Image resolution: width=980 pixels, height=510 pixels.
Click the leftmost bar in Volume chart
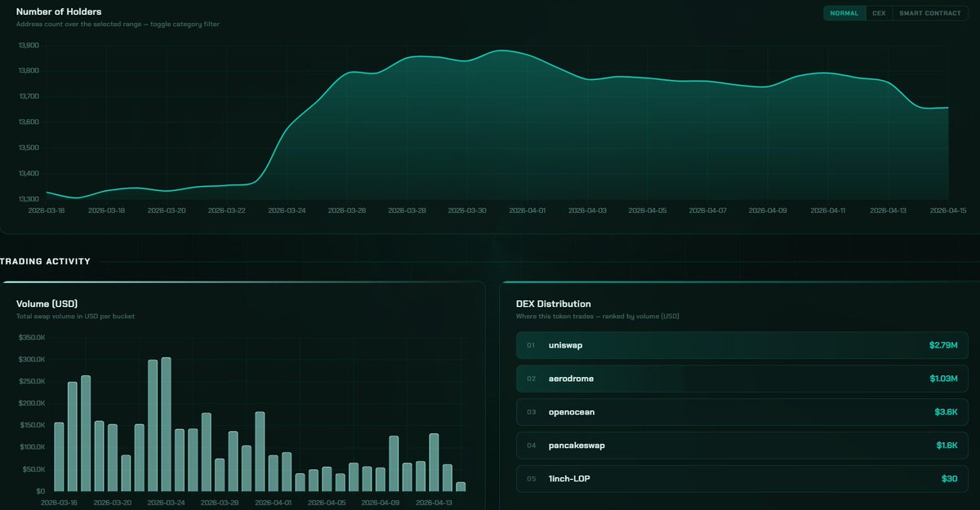pyautogui.click(x=59, y=457)
